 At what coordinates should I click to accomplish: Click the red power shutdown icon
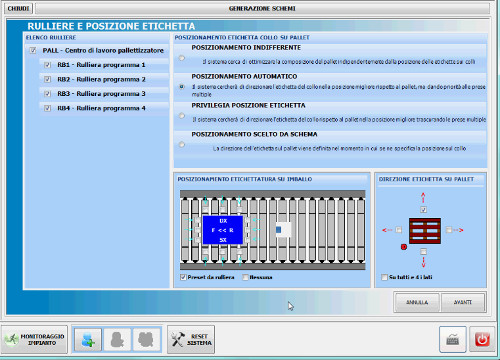coord(482,339)
